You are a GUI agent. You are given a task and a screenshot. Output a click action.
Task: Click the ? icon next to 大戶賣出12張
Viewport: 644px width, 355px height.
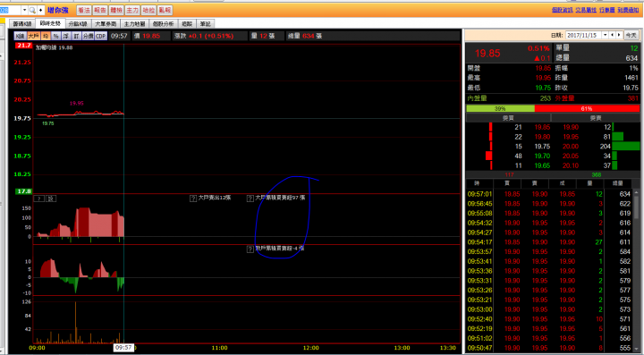tap(193, 199)
